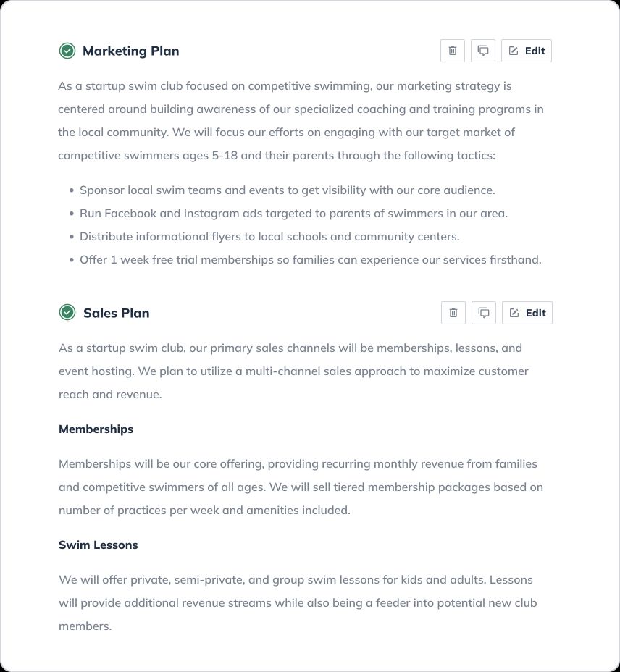Select the Marketing Plan heading

[130, 51]
